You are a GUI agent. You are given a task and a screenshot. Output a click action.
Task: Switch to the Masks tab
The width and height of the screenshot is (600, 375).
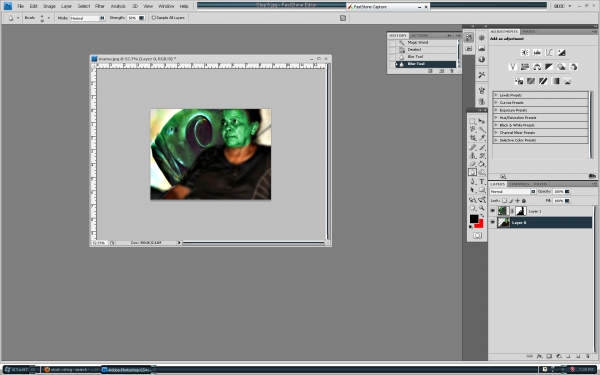529,31
